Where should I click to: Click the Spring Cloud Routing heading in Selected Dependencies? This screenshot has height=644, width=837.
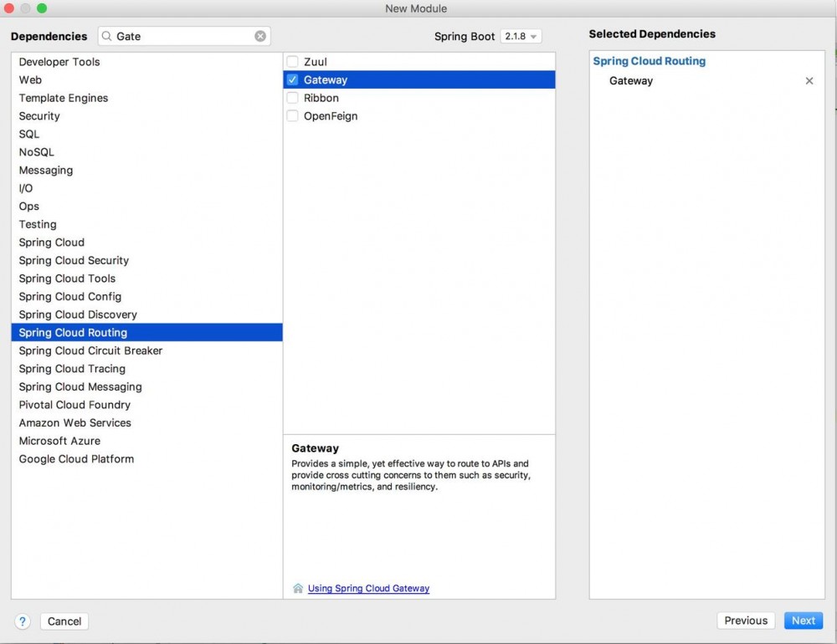click(650, 61)
